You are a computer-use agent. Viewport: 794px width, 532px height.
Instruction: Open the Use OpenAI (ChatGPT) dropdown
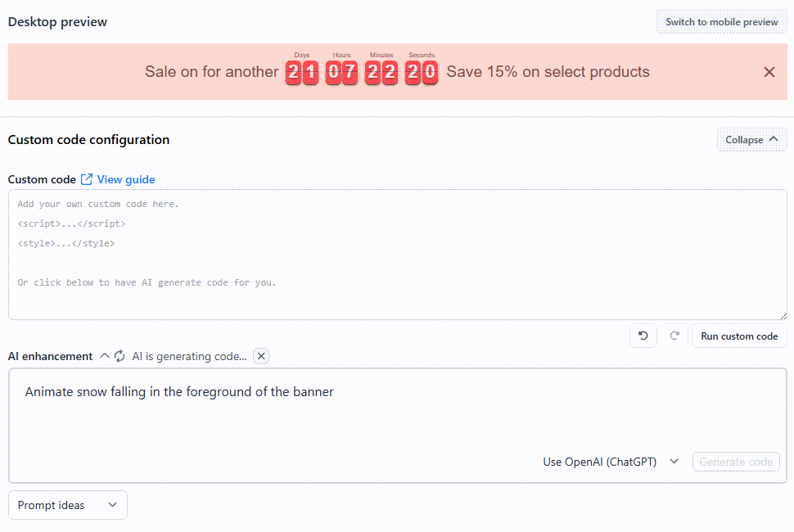[611, 462]
